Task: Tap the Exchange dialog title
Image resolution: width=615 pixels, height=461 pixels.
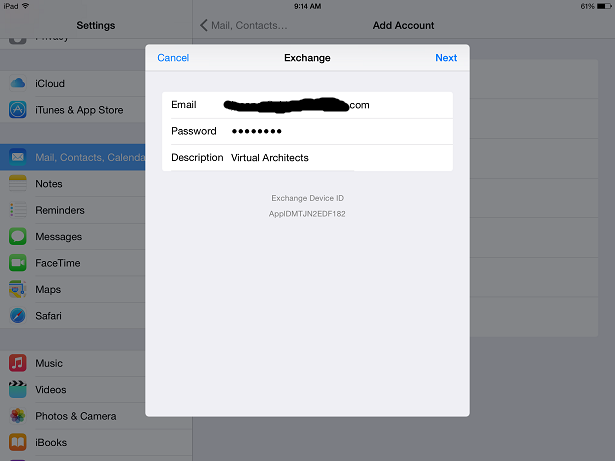Action: tap(307, 58)
